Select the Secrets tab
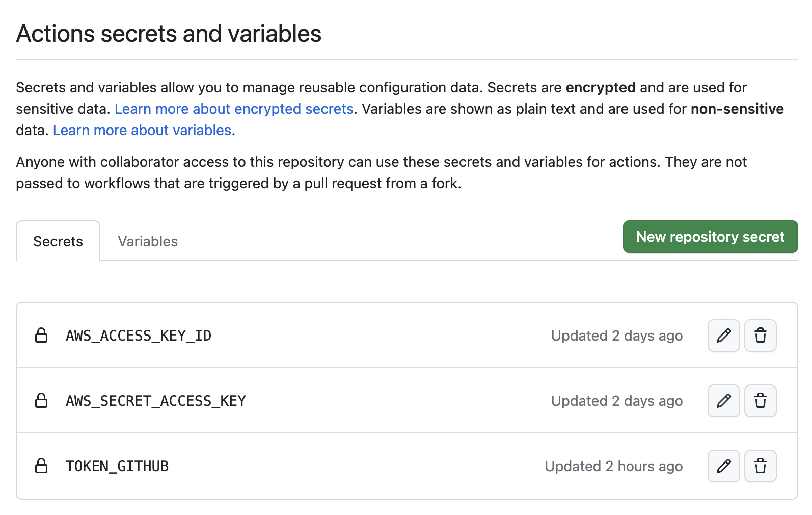This screenshot has width=812, height=515. pos(58,241)
